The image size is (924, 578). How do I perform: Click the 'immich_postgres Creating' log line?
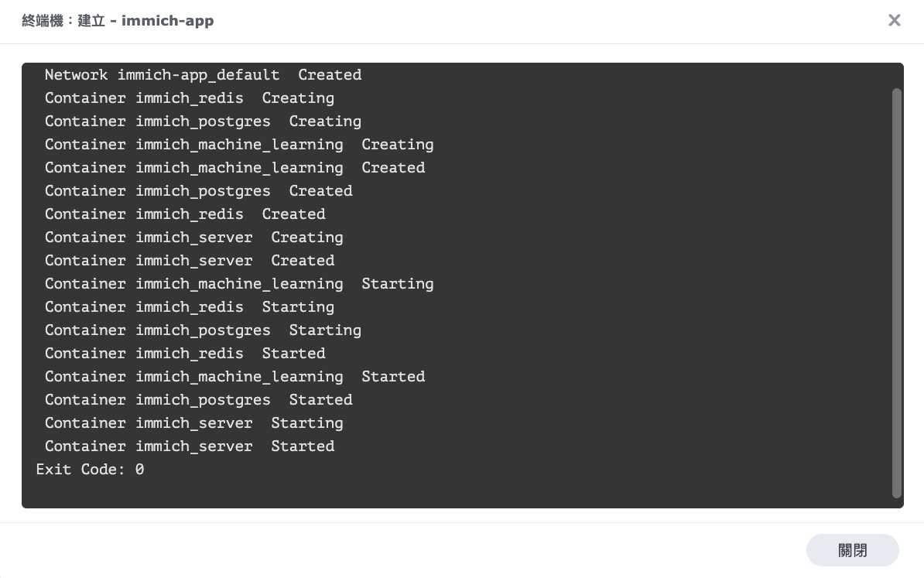[x=203, y=121]
